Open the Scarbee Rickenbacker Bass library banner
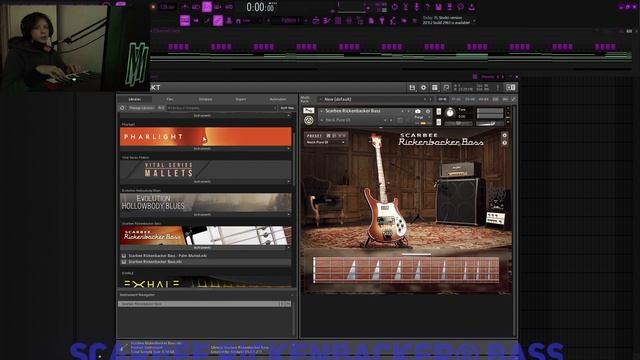 click(x=206, y=236)
